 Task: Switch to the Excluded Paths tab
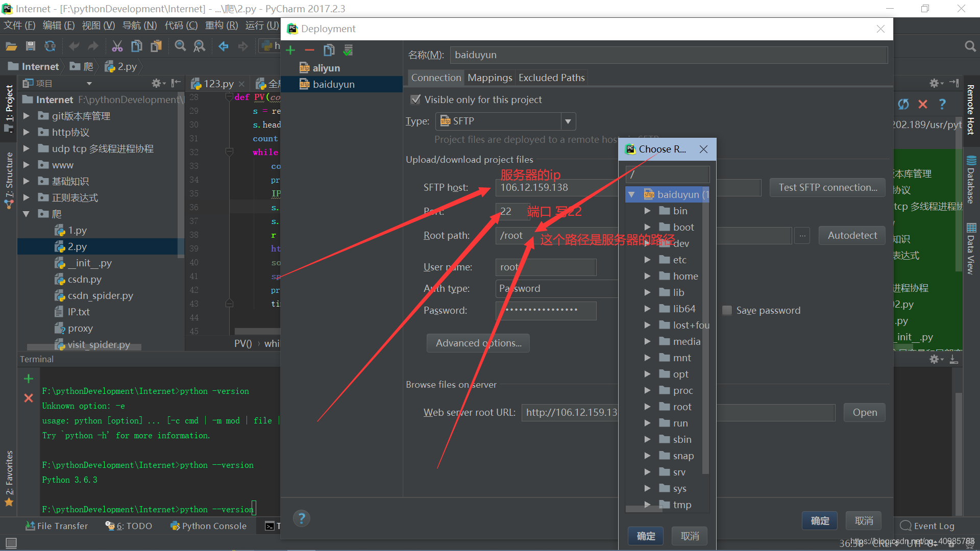click(551, 78)
